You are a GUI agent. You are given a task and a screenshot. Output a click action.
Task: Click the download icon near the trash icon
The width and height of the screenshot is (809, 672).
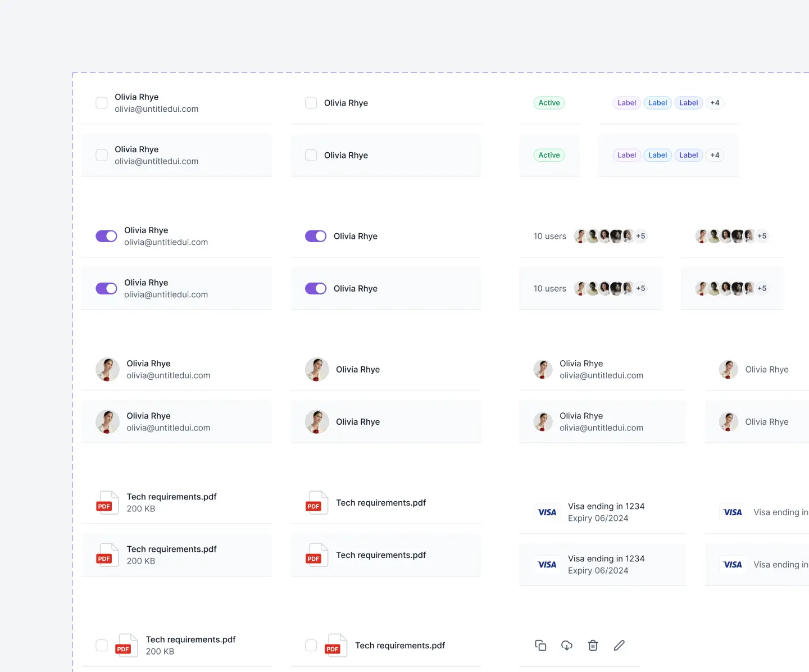click(566, 645)
